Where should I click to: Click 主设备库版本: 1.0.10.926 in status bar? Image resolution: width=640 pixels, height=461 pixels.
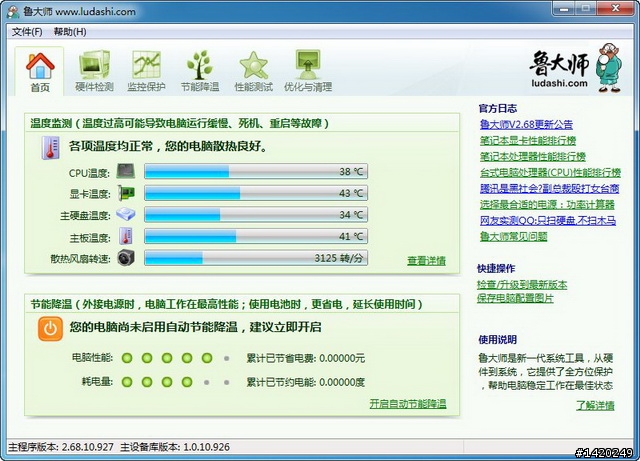point(175,447)
